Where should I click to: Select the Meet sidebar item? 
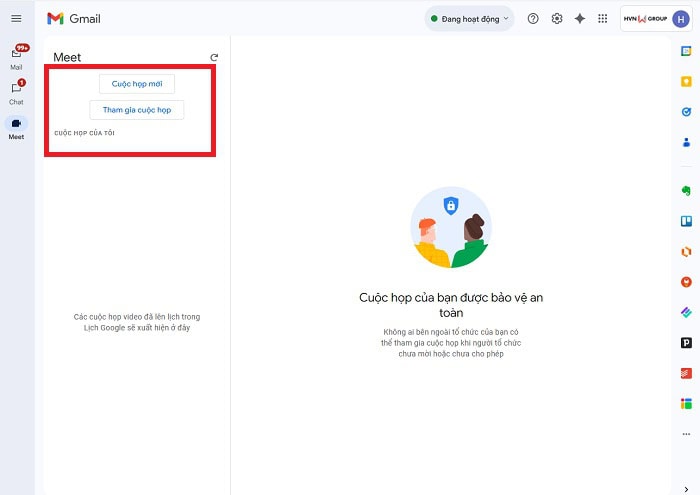pos(16,124)
